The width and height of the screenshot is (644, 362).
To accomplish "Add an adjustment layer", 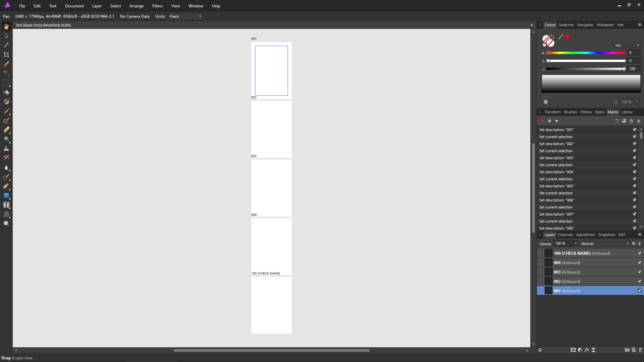I will 580,350.
